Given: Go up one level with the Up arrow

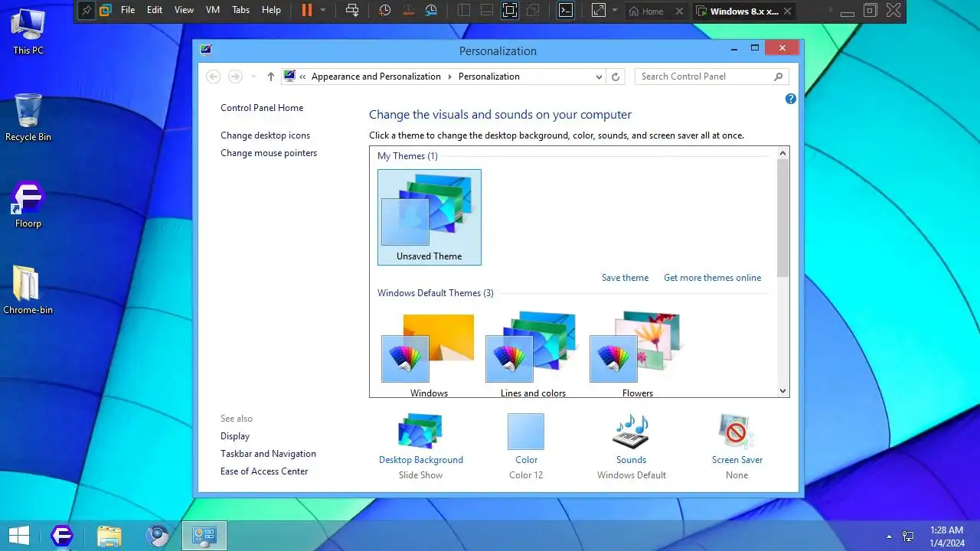Looking at the screenshot, I should [270, 77].
